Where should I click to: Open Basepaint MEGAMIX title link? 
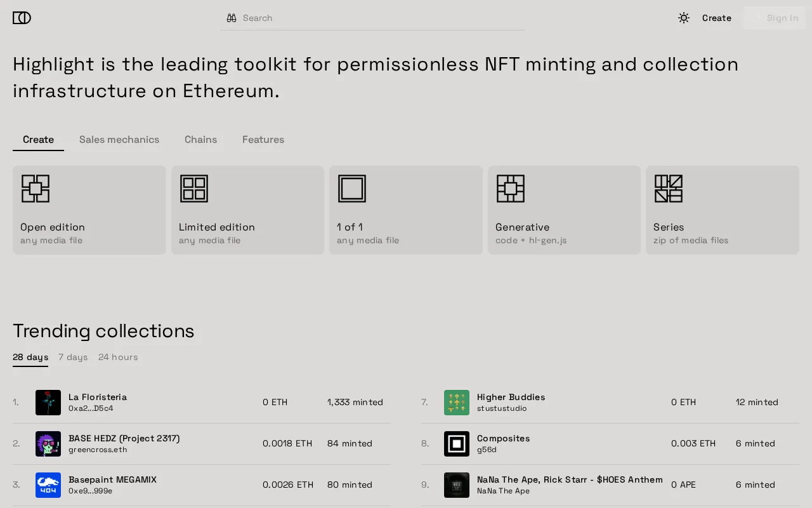point(112,479)
